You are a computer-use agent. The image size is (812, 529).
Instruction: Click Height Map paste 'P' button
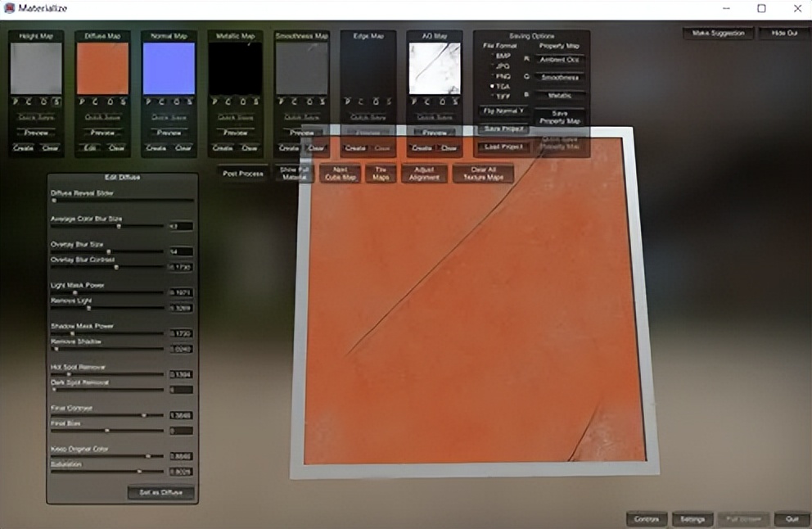16,102
